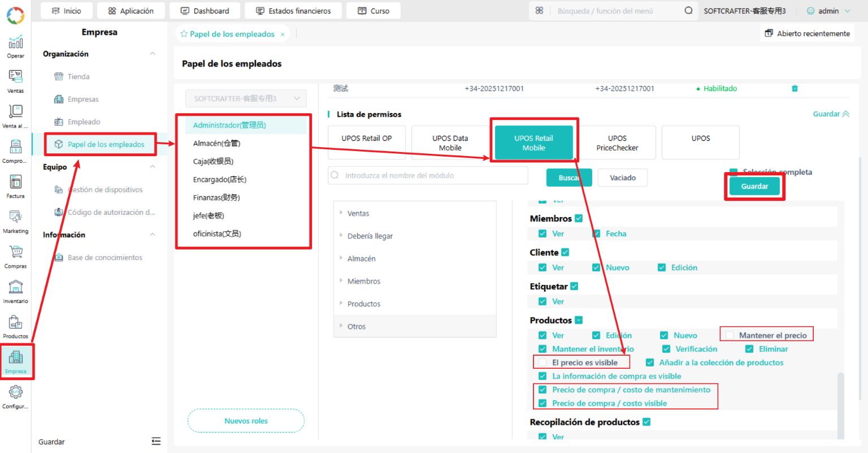The height and width of the screenshot is (453, 868).
Task: Uncheck the Verificación permission
Action: [x=666, y=349]
